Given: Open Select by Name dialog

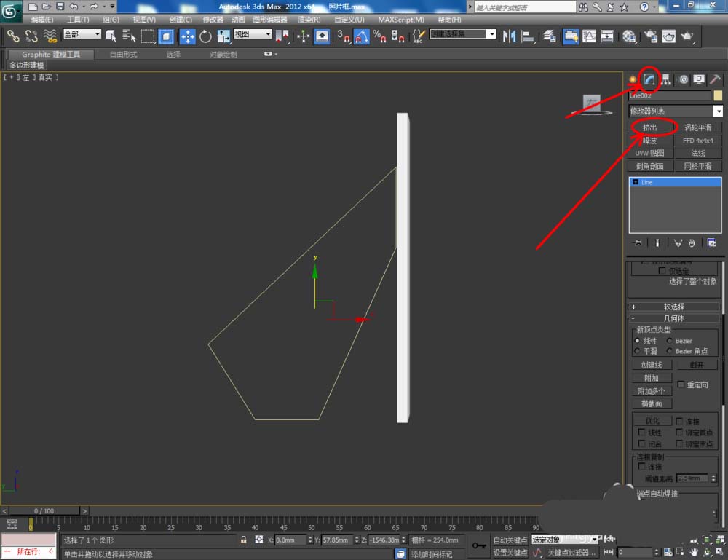Looking at the screenshot, I should coord(129,36).
